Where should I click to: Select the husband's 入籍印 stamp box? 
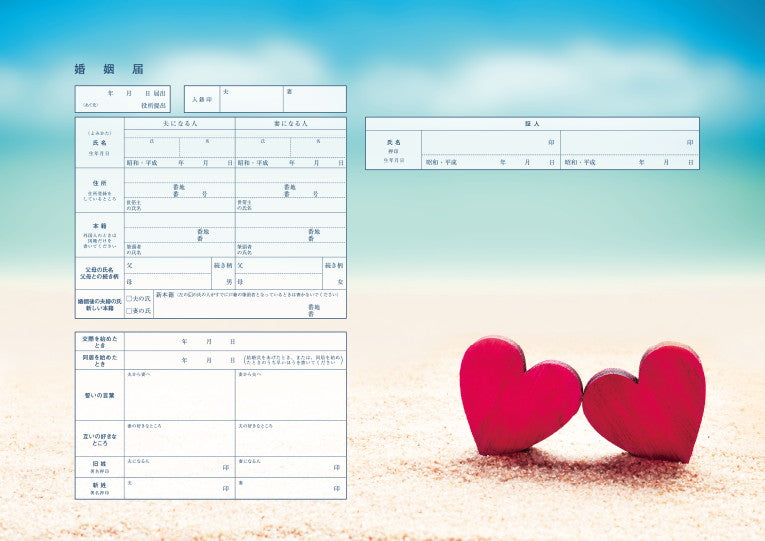(x=251, y=100)
